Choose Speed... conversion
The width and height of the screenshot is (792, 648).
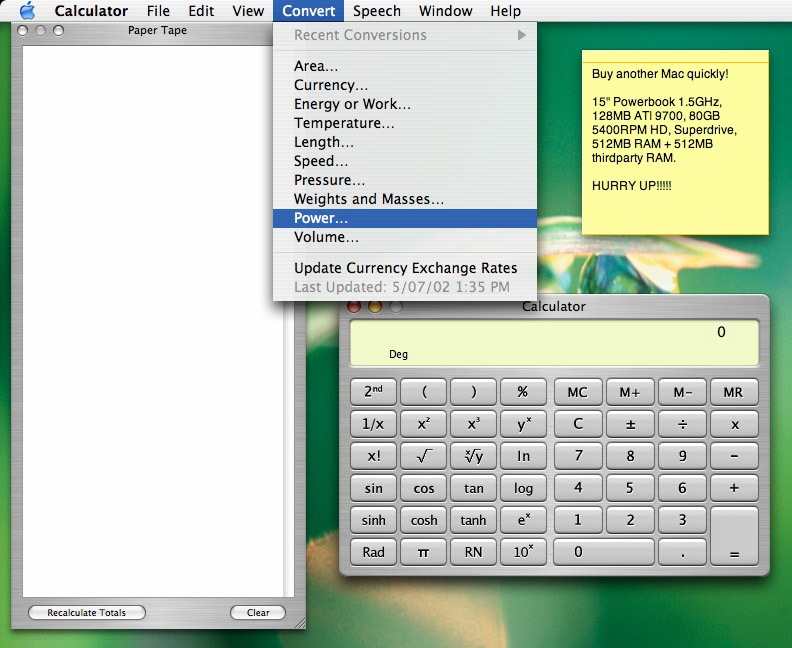tap(405, 161)
